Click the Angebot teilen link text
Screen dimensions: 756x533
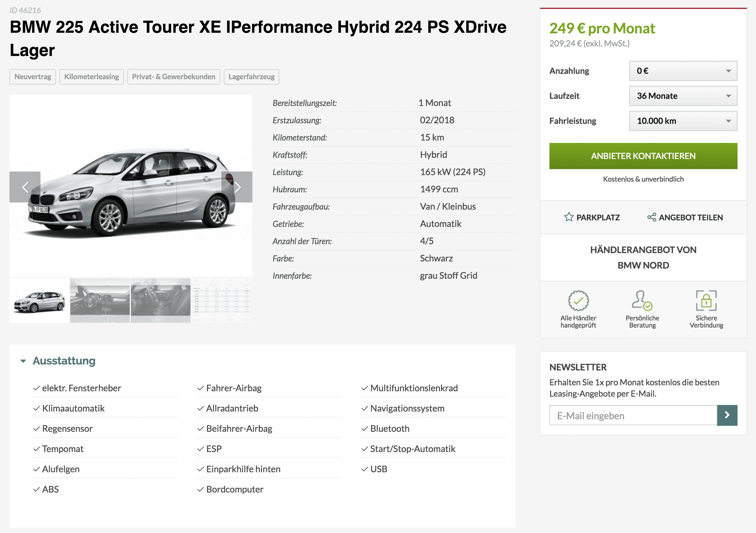tap(691, 217)
